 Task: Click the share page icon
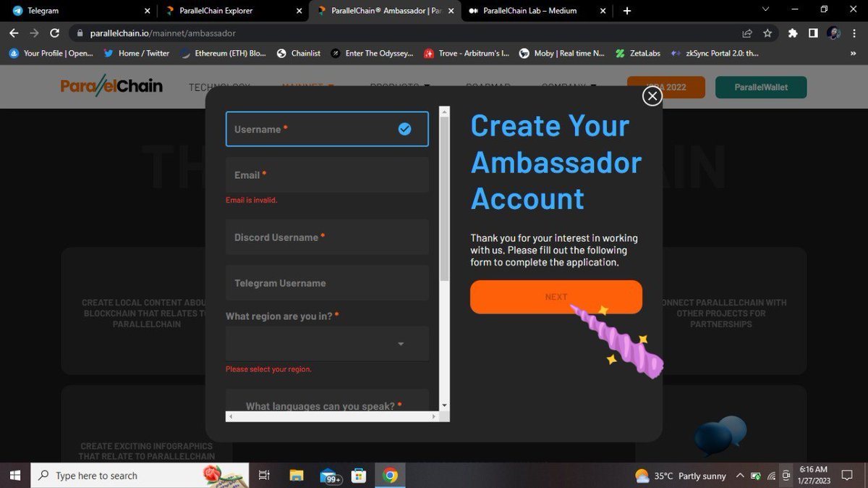(x=747, y=33)
